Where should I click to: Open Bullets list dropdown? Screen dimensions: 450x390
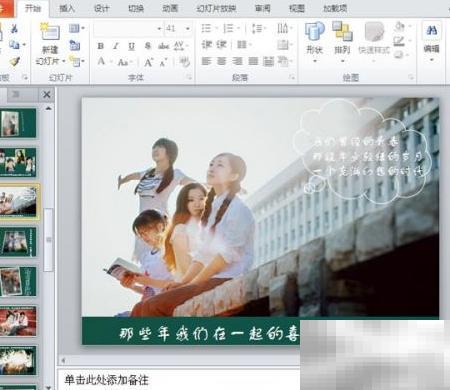pos(209,29)
